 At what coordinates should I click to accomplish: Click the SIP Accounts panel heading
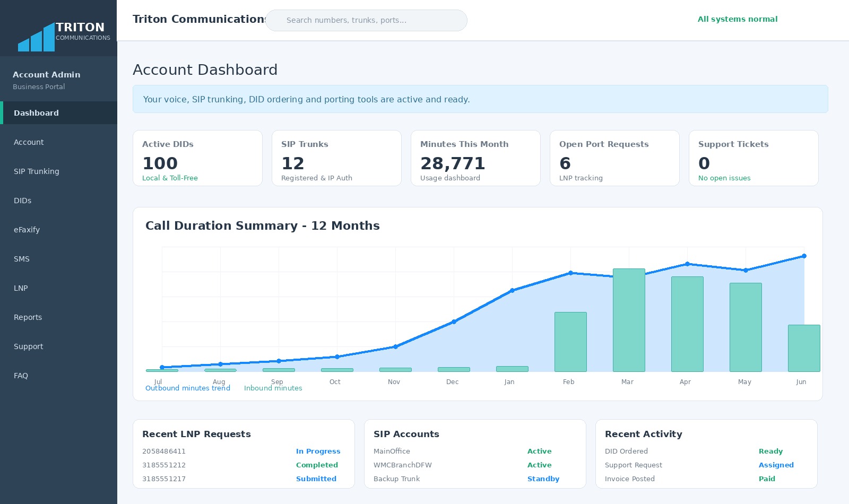(406, 434)
